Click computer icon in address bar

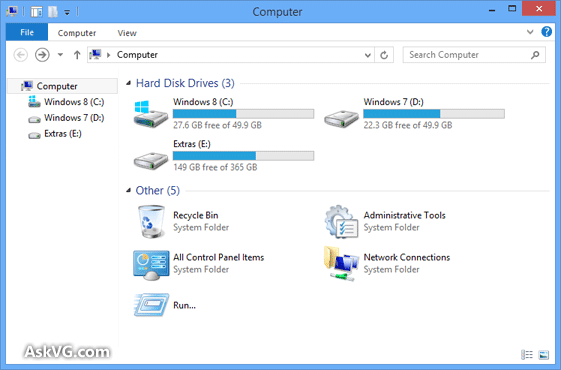coord(95,54)
